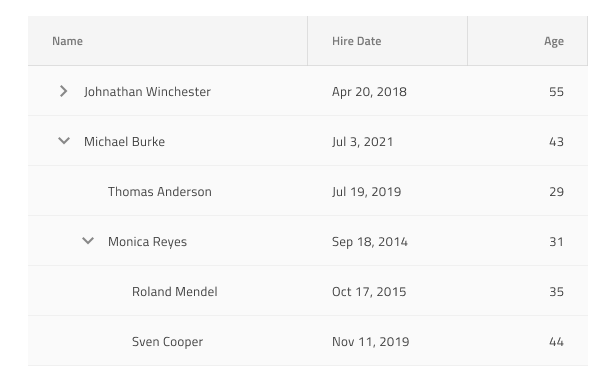Click the Michael Burke name text
Screen dimensions: 616x382
(x=125, y=141)
